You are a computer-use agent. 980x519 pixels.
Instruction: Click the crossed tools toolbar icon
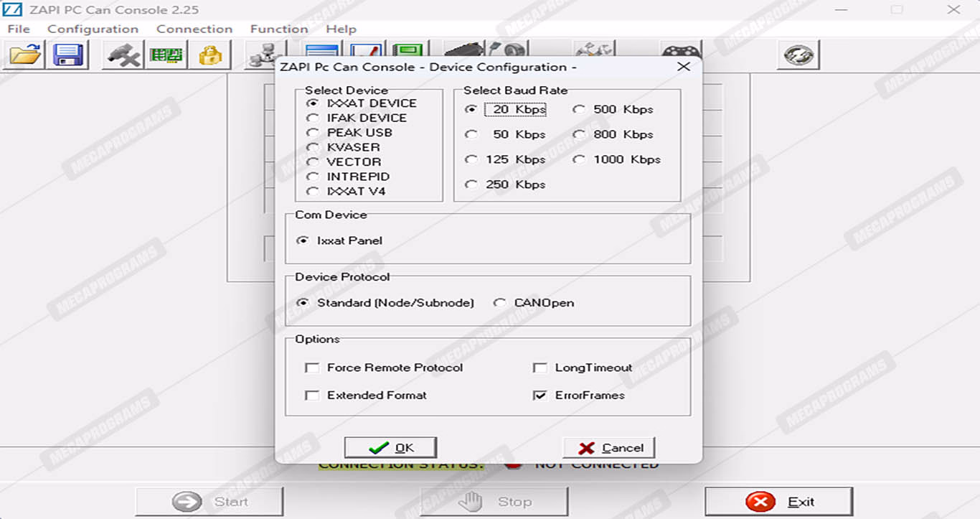pos(594,49)
